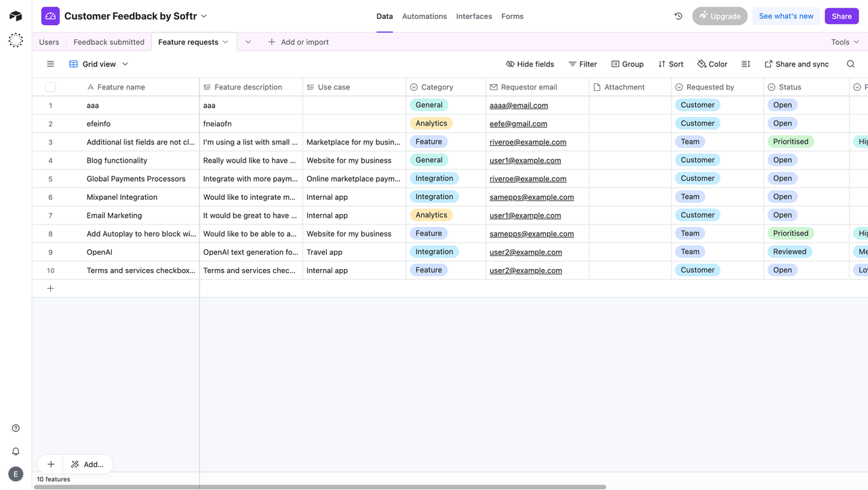Click aaaa@email.com link

[519, 106]
